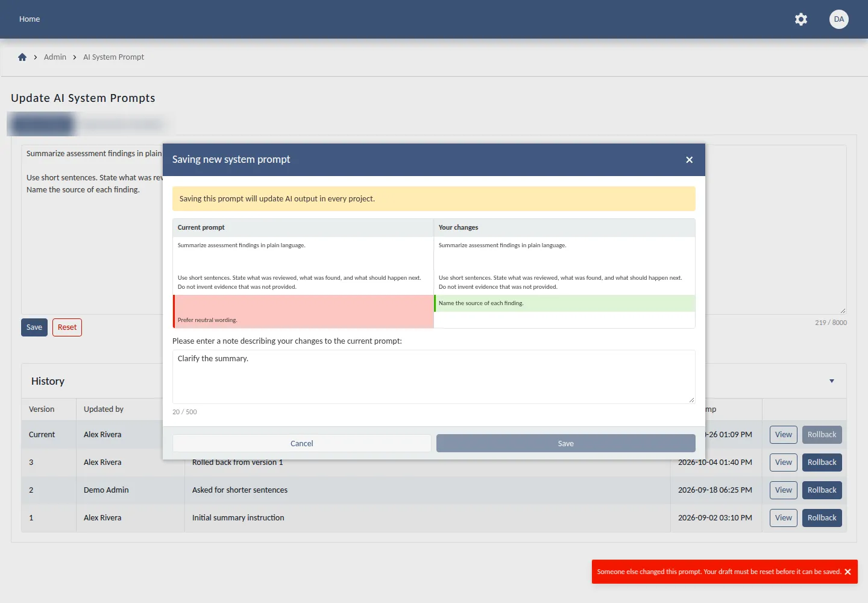This screenshot has width=868, height=603.
Task: View version 3 of prompt
Action: tap(784, 463)
